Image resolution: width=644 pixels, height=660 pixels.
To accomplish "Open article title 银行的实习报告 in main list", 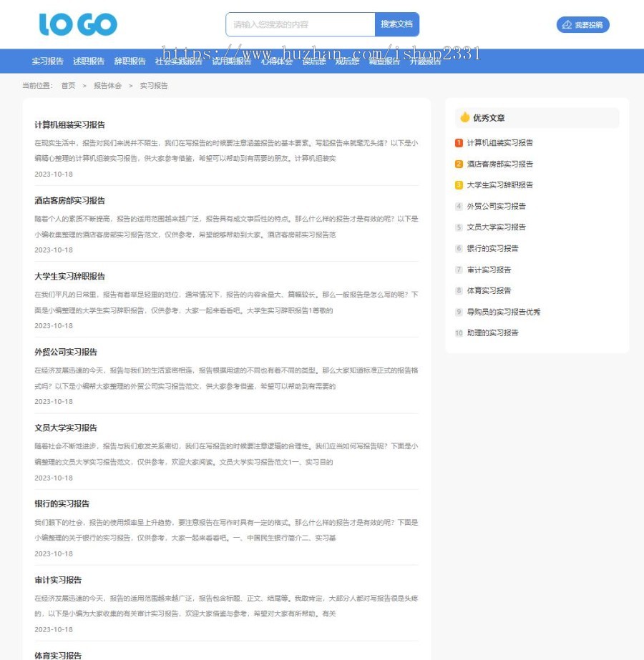I will [x=62, y=503].
